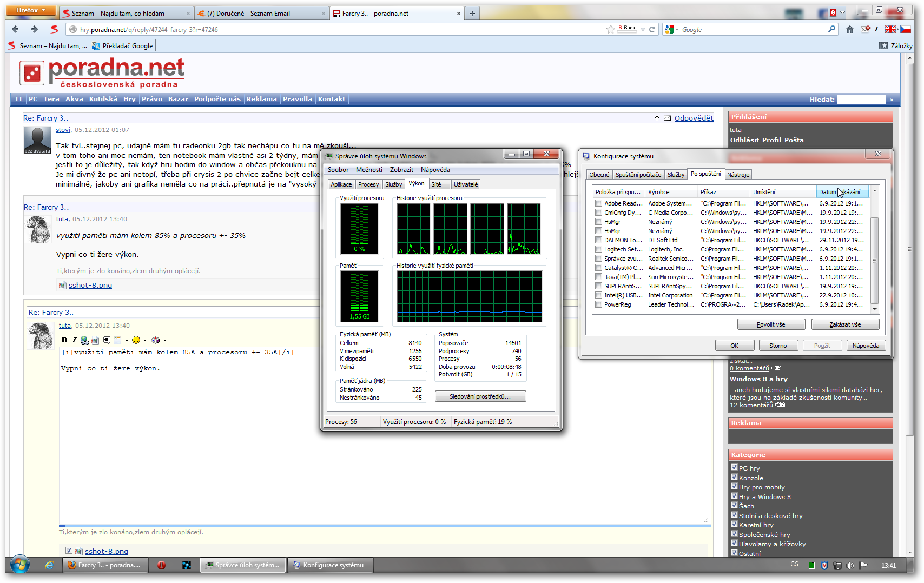
Task: Open the Zobrazit menu in Task Manager
Action: point(401,170)
